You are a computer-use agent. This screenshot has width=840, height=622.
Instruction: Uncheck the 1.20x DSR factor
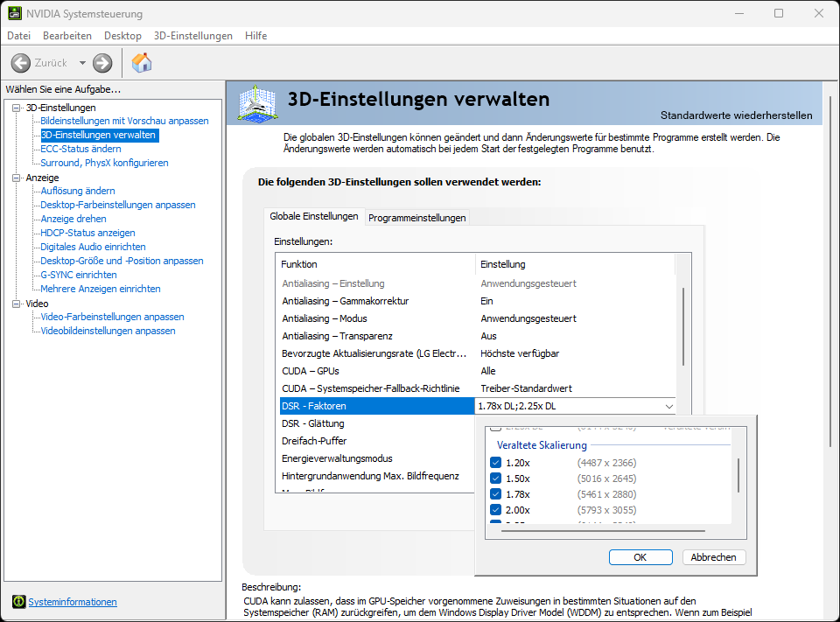495,463
